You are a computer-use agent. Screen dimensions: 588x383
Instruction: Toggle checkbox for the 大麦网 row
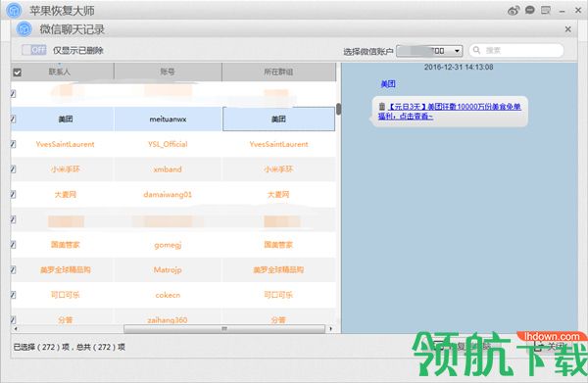point(13,194)
